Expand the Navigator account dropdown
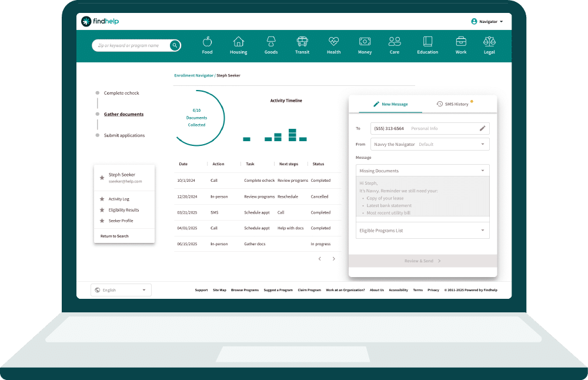The width and height of the screenshot is (588, 380). click(487, 22)
